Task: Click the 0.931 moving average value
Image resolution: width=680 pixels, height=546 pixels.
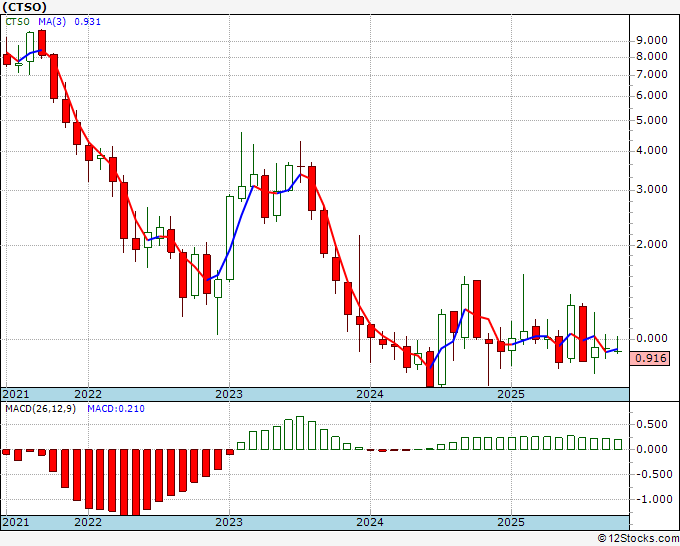Action: click(x=88, y=22)
